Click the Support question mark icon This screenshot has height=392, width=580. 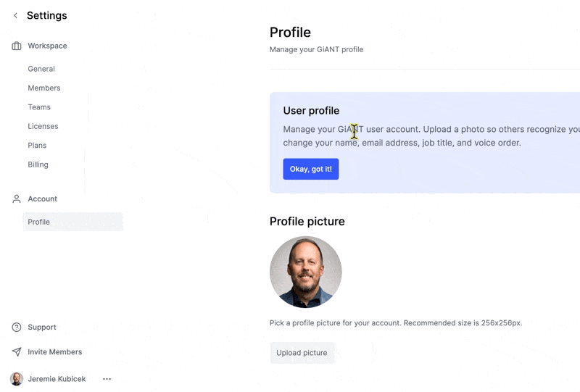tap(16, 328)
